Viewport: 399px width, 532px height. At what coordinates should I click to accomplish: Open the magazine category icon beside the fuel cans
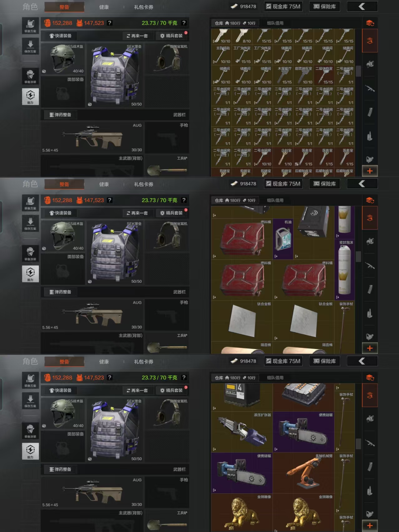click(370, 289)
